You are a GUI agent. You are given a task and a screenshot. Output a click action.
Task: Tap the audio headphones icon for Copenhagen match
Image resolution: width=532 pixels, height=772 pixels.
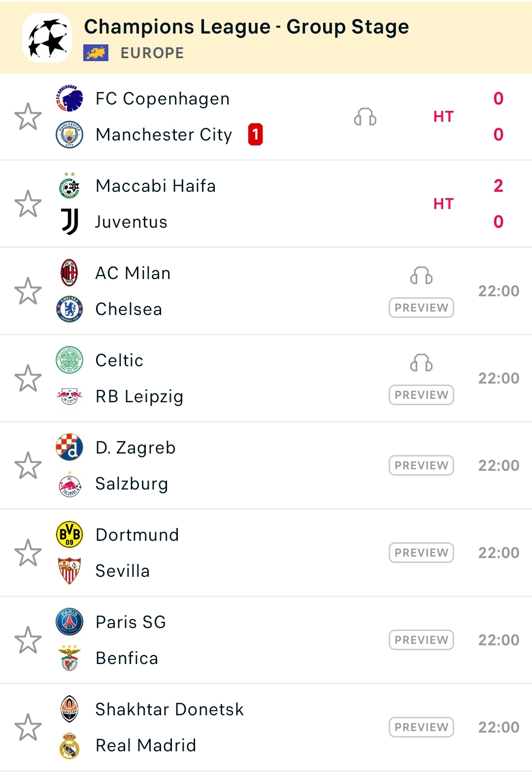366,117
